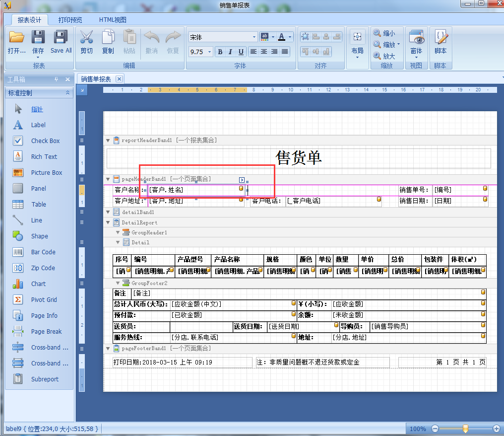
Task: Choose the Chart tool in toolbox
Action: click(38, 284)
